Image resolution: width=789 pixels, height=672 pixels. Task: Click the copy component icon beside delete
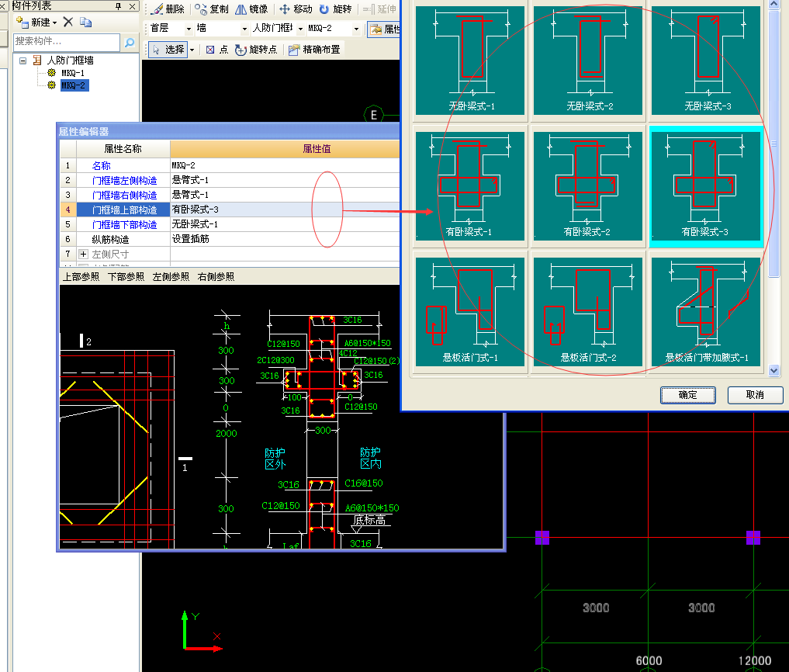(x=85, y=22)
